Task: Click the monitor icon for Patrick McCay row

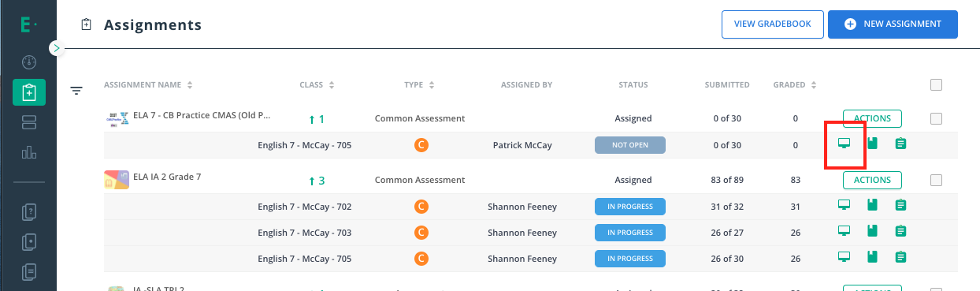Action: tap(844, 144)
